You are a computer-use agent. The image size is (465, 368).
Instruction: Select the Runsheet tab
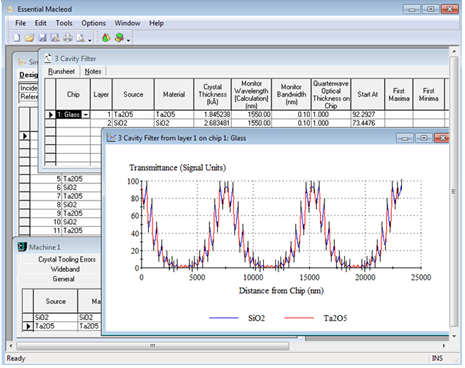61,71
